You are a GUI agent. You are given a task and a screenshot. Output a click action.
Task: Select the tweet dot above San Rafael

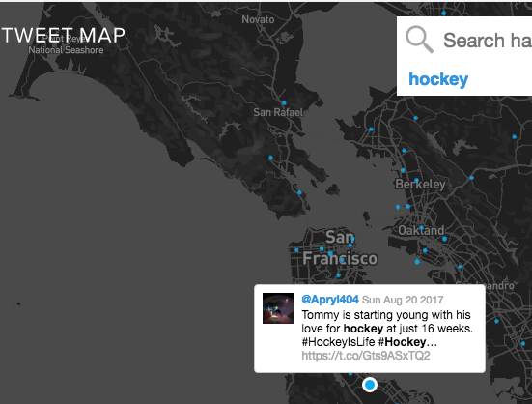[x=284, y=102]
